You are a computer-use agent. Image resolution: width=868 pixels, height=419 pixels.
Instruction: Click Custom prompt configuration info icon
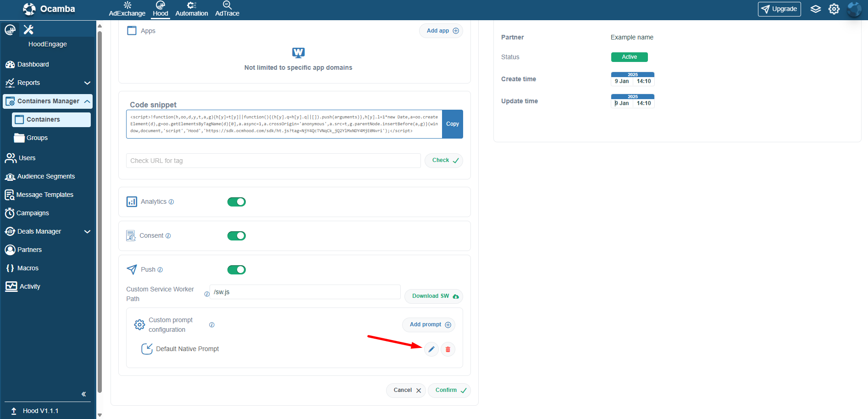[212, 325]
